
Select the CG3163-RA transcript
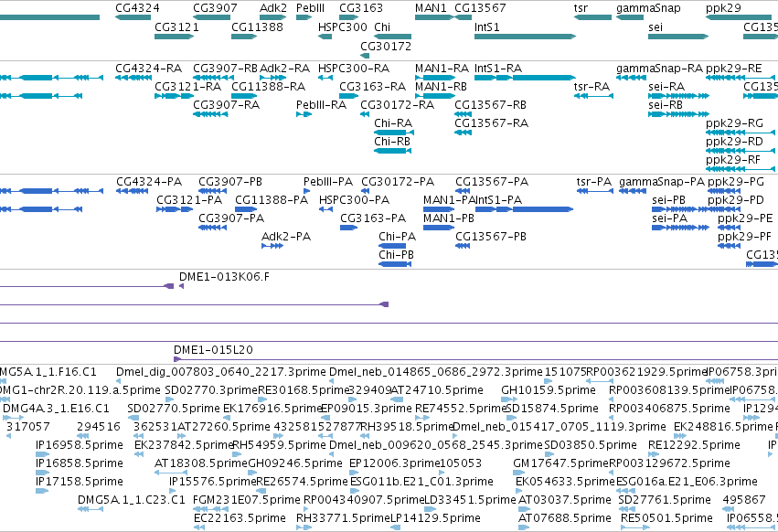click(x=349, y=96)
